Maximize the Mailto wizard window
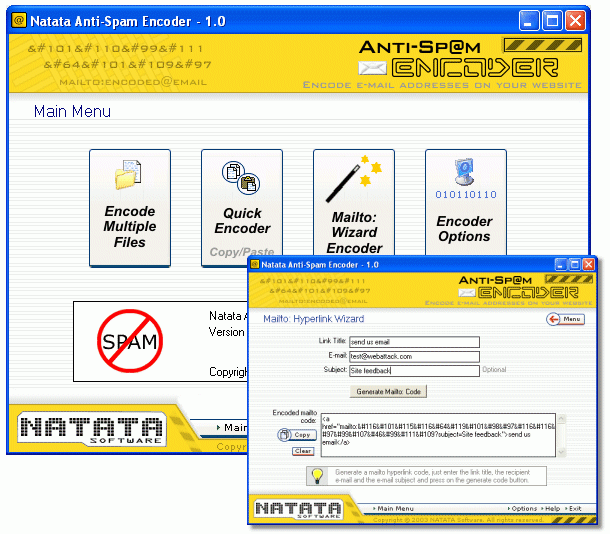This screenshot has width=610, height=534. 575,264
